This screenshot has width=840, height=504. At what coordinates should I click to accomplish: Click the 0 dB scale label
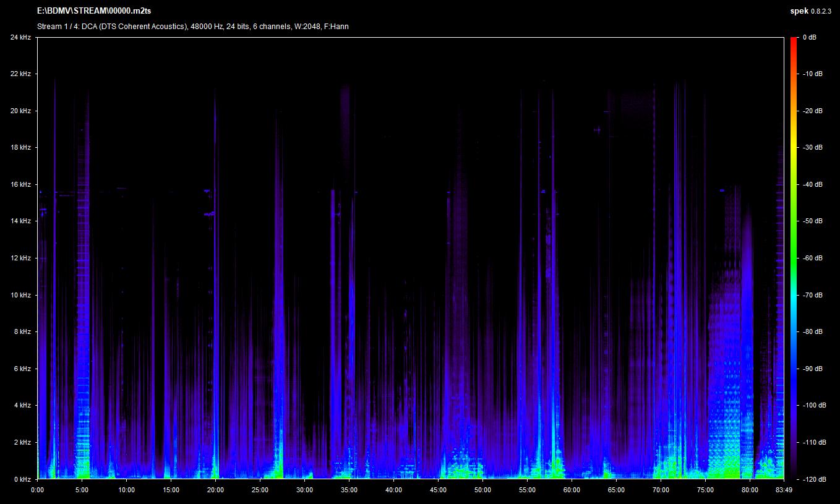(809, 38)
